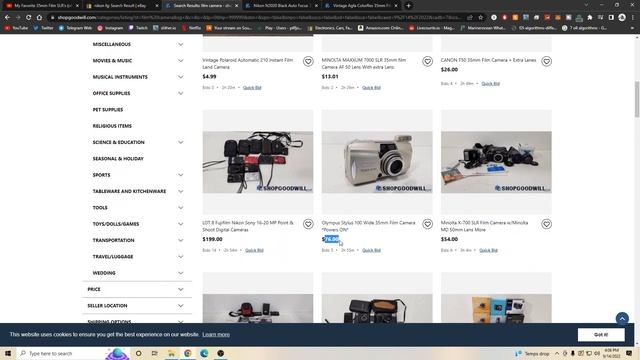
Task: Open the YouTube bookmark
Action: pyautogui.click(x=16, y=28)
